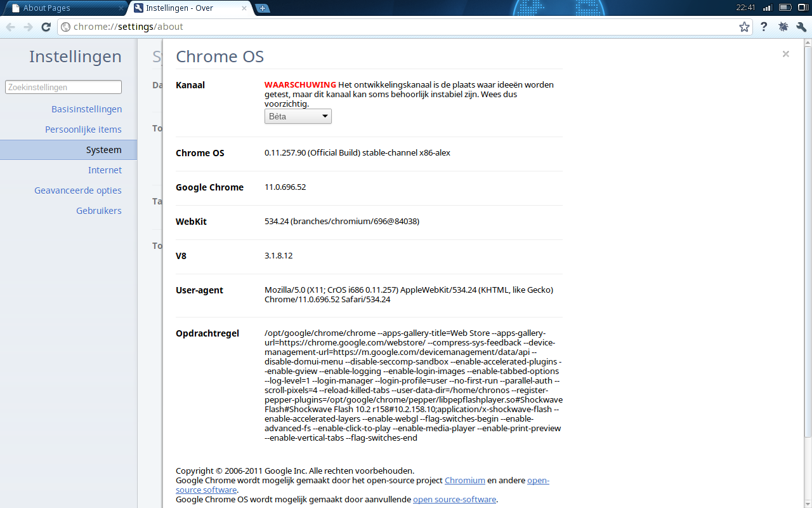Viewport: 812px width, 508px height.
Task: Show Geavanceerde opties settings
Action: pos(78,190)
